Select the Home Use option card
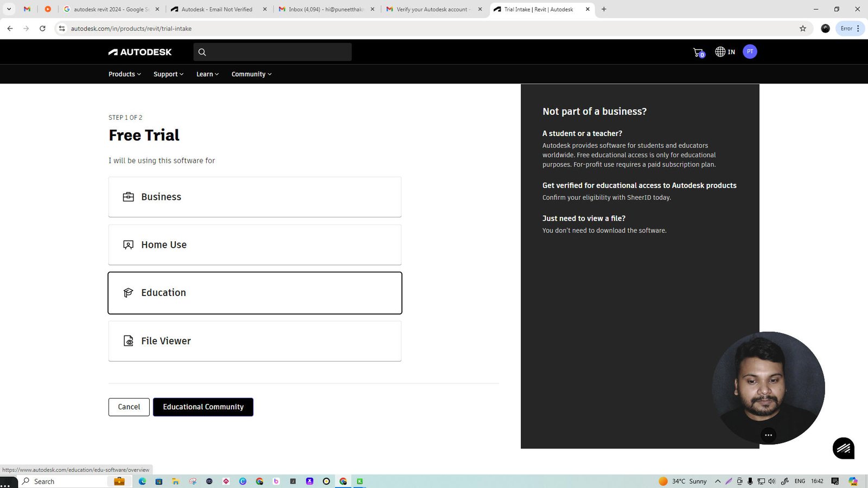This screenshot has height=488, width=868. pyautogui.click(x=255, y=245)
